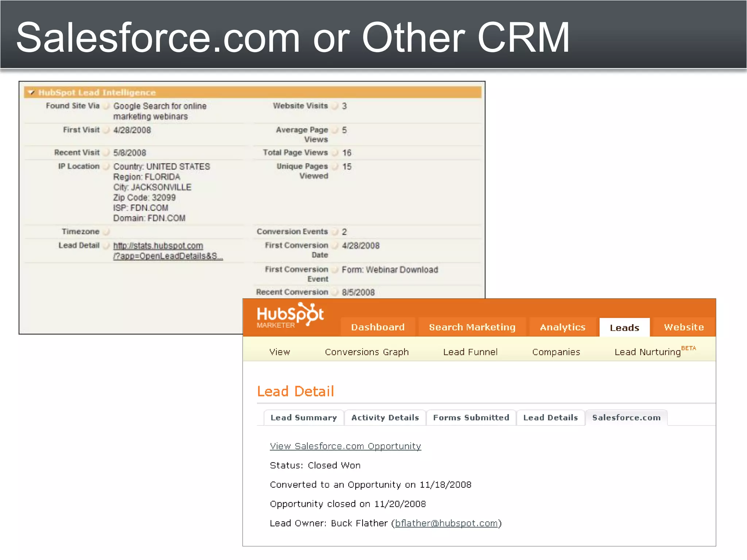
Task: Click 'Converted to an Opportunity on 11/18/2008' text
Action: point(371,485)
